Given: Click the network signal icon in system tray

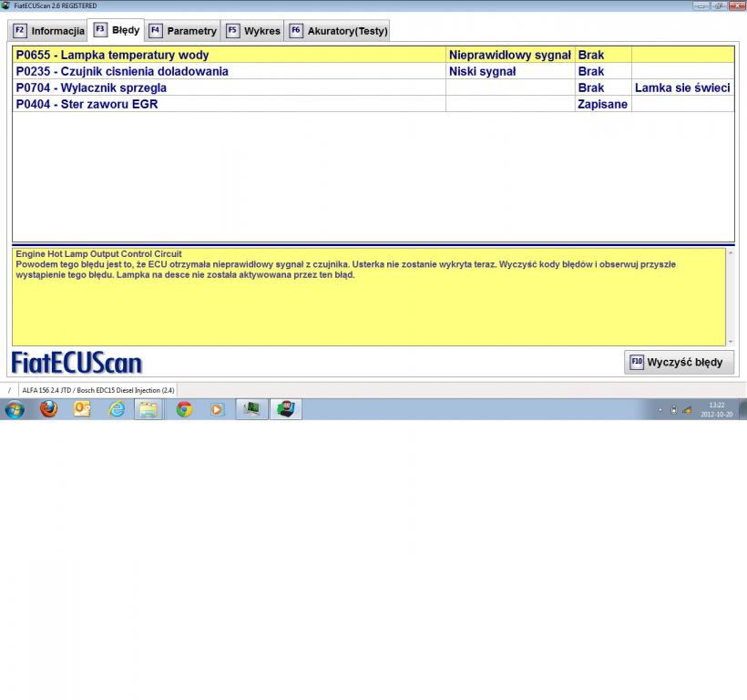Looking at the screenshot, I should [x=687, y=410].
